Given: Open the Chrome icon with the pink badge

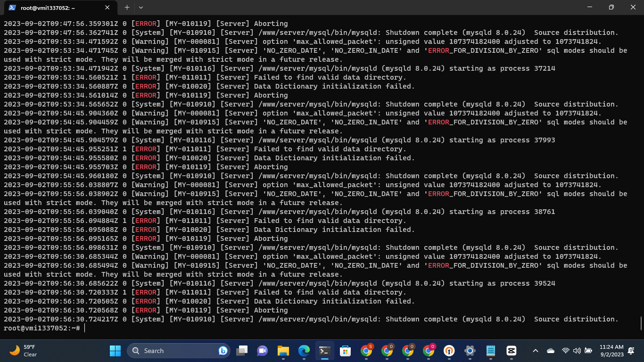Looking at the screenshot, I should (x=429, y=351).
